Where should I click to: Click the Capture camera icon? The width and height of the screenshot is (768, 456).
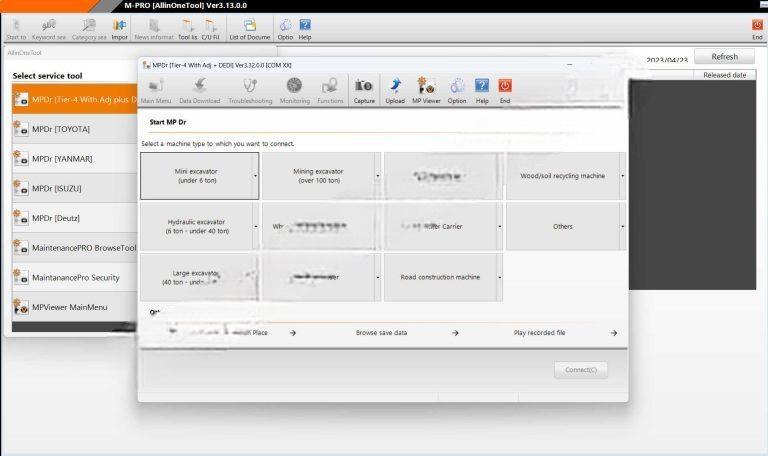pos(364,91)
